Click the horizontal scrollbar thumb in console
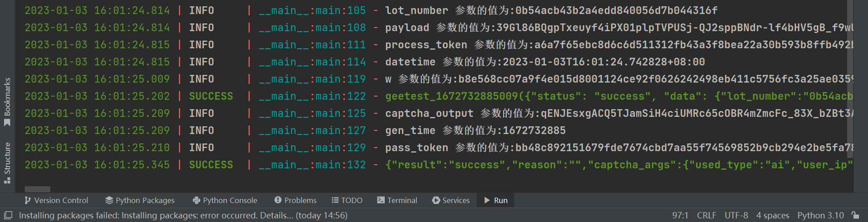 [x=38, y=189]
